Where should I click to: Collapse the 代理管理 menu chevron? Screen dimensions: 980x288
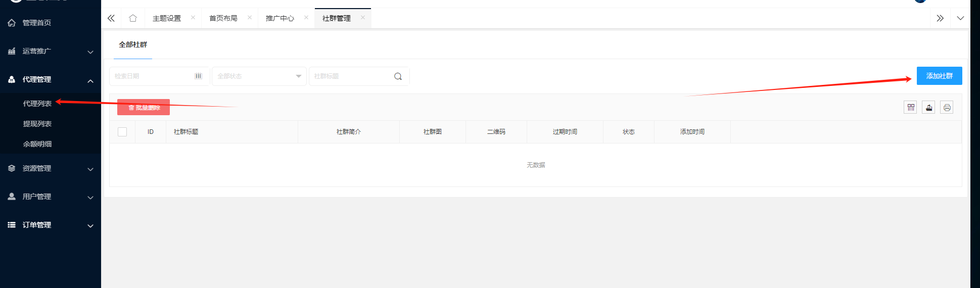click(x=90, y=80)
